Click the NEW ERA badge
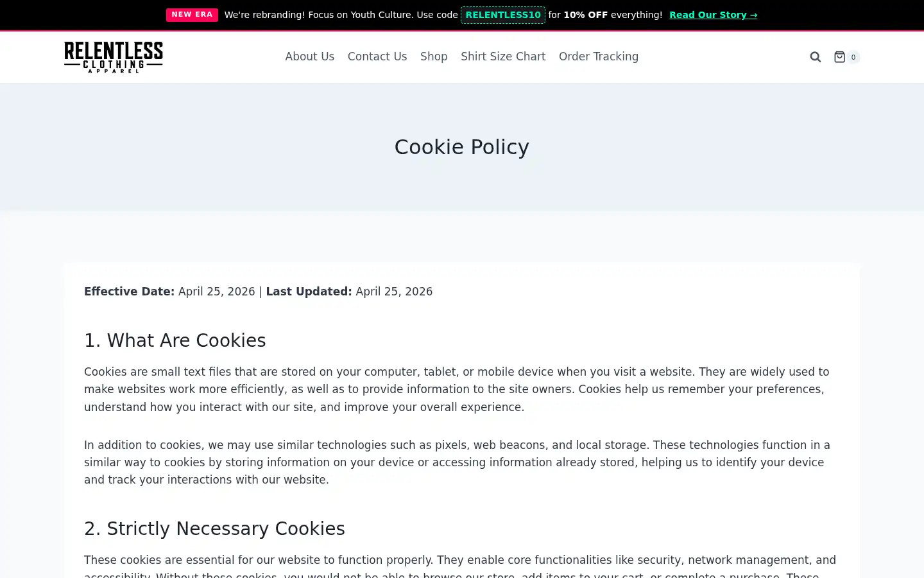This screenshot has height=578, width=924. coord(192,15)
